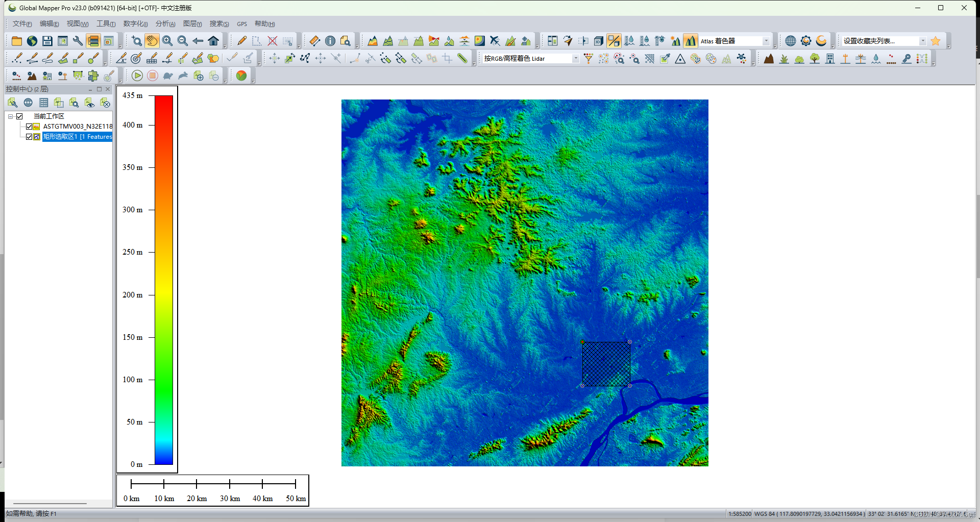Open the GPS menu
Screen dimensions: 980x522
(242, 24)
